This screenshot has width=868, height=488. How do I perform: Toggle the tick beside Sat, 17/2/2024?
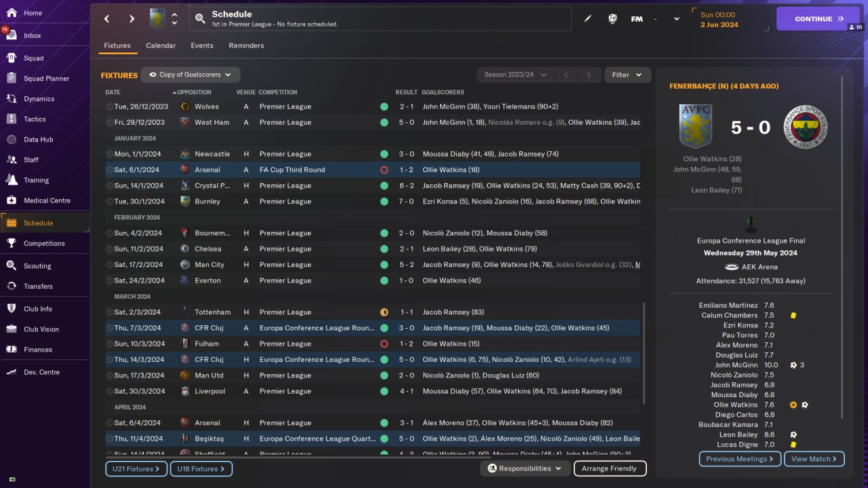(x=109, y=265)
